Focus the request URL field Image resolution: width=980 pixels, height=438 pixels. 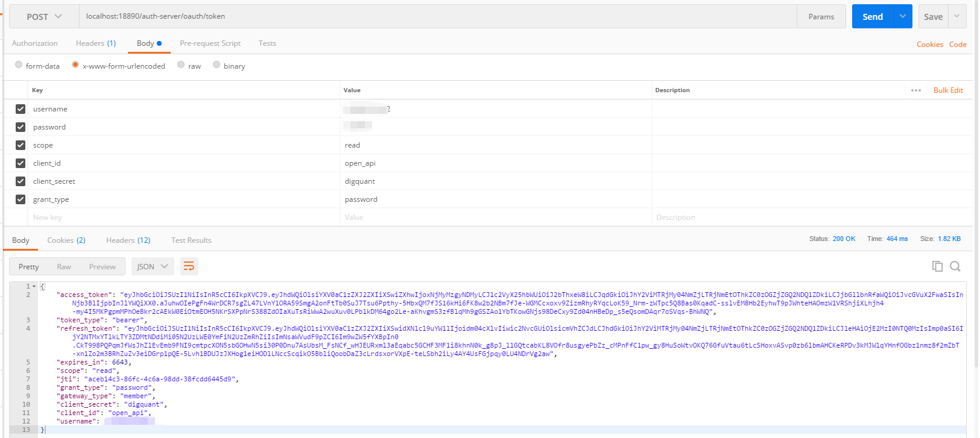pos(438,16)
